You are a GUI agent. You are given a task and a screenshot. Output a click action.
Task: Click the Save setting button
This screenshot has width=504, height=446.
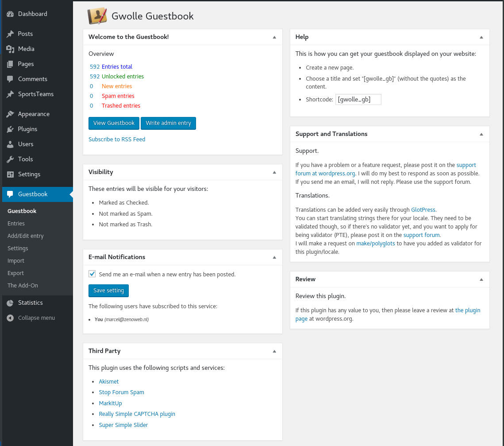coord(108,291)
